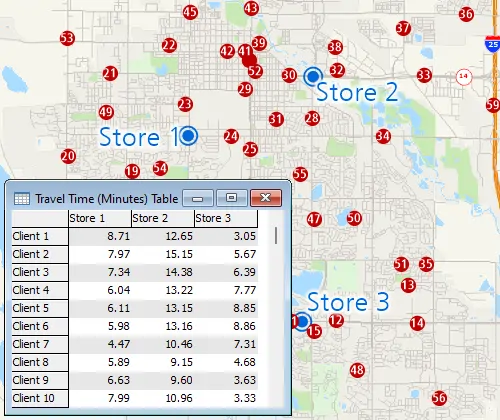Select client marker 43 on the map
This screenshot has width=500, height=420.
(251, 8)
